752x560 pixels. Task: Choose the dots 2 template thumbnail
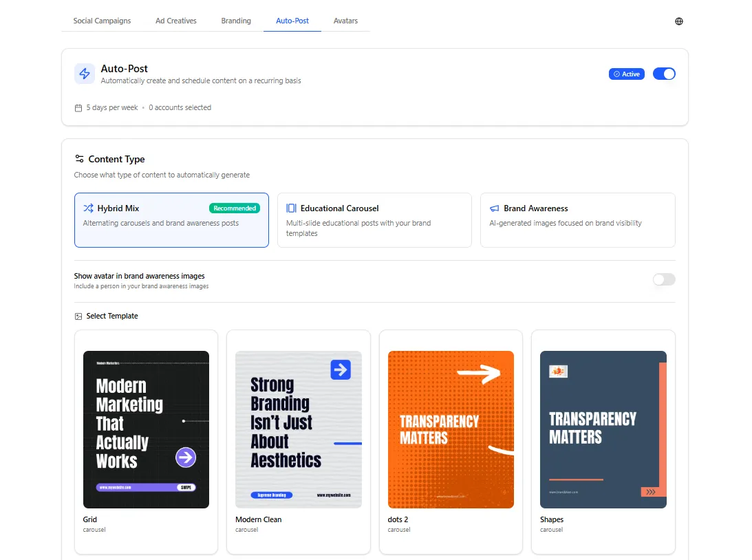tap(451, 429)
